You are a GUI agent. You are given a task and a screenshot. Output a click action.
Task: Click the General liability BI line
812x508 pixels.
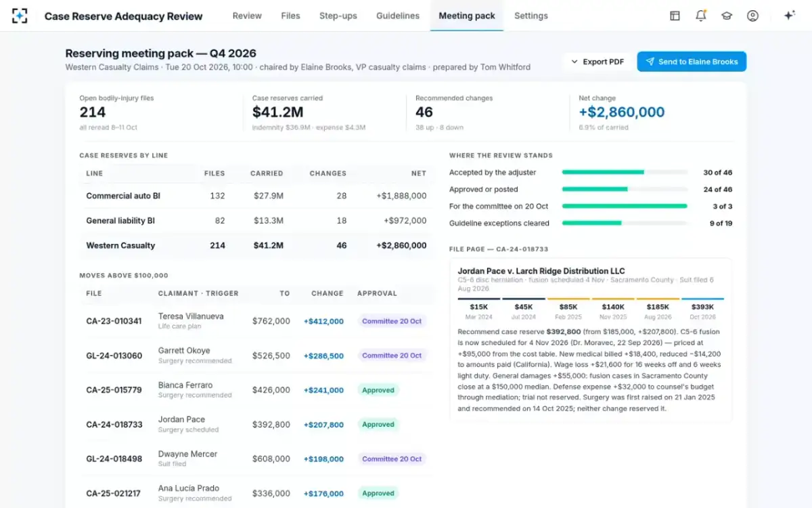255,221
